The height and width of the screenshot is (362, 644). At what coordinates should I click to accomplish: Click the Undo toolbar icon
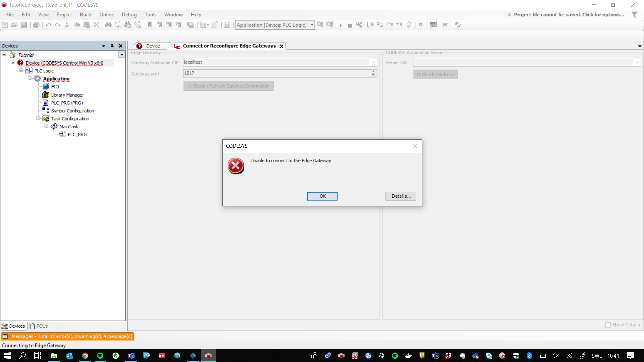point(48,25)
